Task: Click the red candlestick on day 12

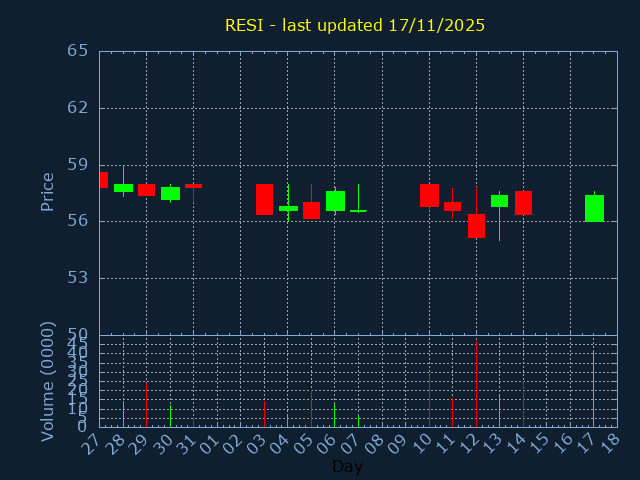Action: (x=476, y=225)
